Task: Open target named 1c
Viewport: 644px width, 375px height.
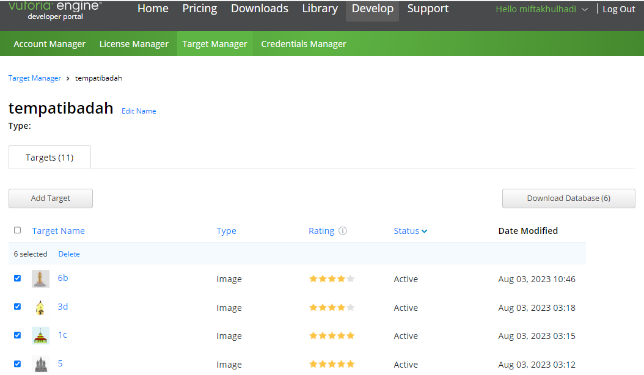Action: click(x=62, y=335)
